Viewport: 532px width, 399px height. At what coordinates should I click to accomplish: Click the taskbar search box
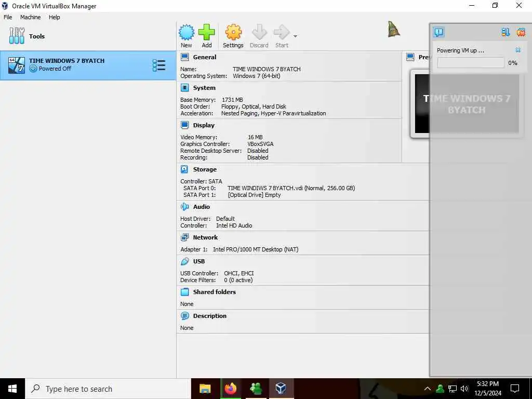[x=108, y=389]
